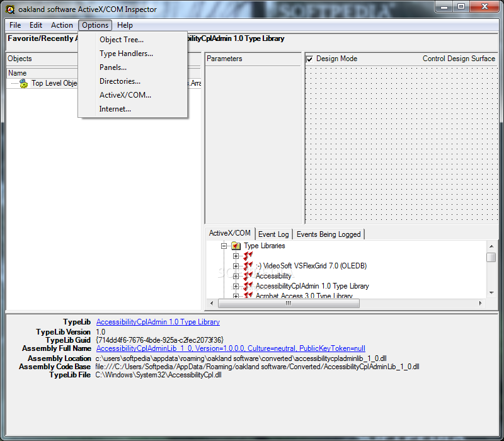504x441 pixels.
Task: Choose ActiveX/COM... in Options menu
Action: 133,95
